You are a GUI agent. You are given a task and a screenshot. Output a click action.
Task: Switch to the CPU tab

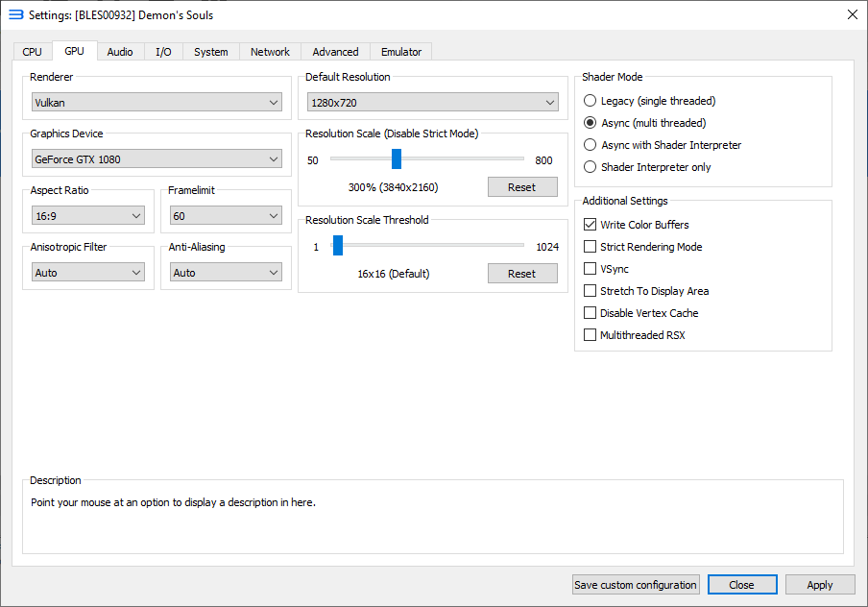[33, 52]
